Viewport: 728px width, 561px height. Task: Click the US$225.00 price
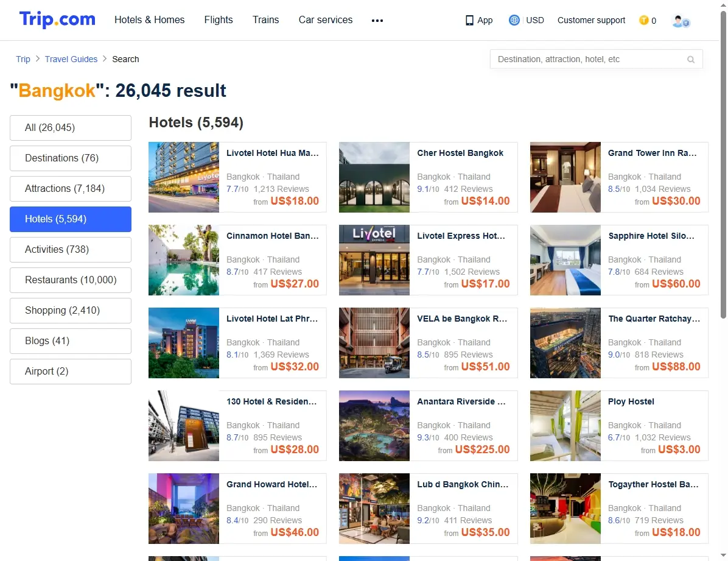point(483,450)
